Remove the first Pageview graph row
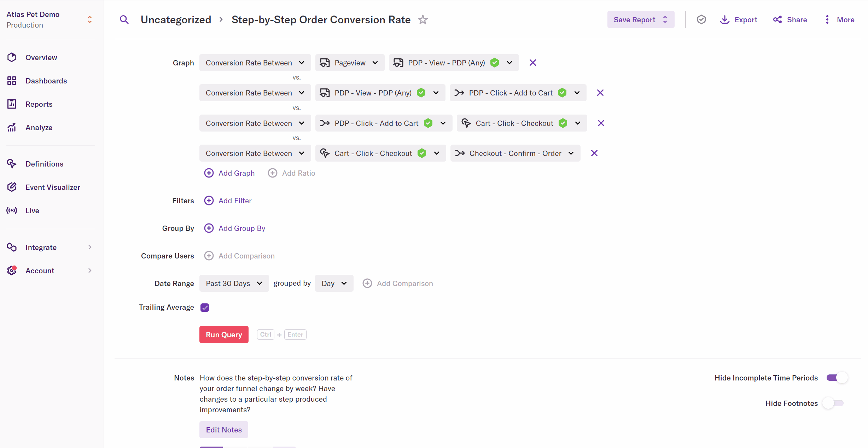This screenshot has width=868, height=448. [x=532, y=63]
